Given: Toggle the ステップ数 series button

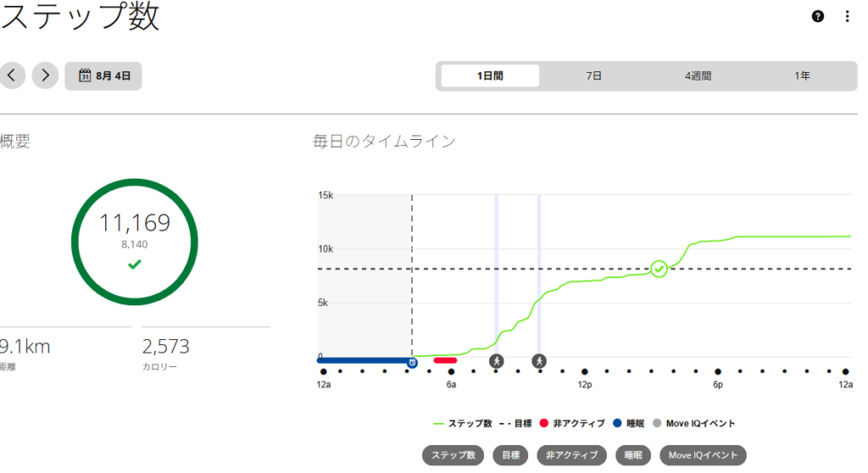Looking at the screenshot, I should click(x=453, y=455).
